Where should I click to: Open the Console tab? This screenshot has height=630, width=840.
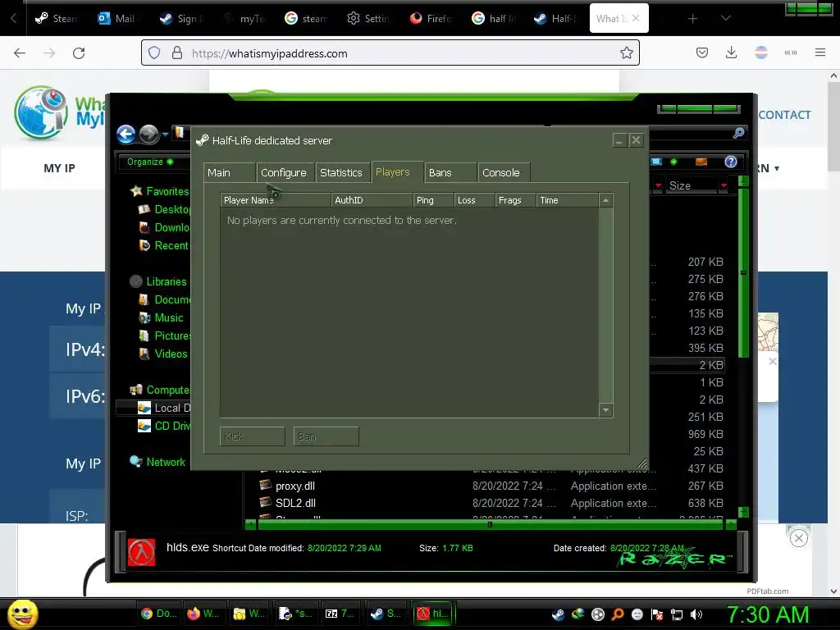[503, 172]
